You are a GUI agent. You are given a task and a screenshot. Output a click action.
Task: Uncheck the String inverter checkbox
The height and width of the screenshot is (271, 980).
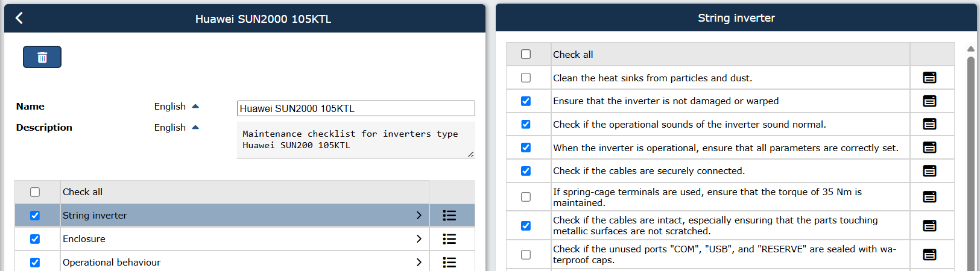35,216
